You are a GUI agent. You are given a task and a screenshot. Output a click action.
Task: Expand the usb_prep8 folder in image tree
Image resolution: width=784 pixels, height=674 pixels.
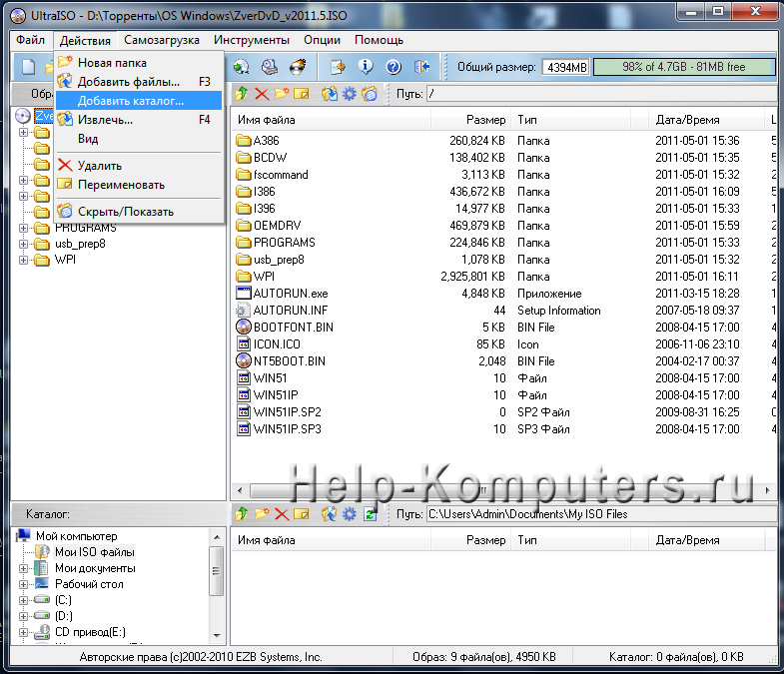23,244
